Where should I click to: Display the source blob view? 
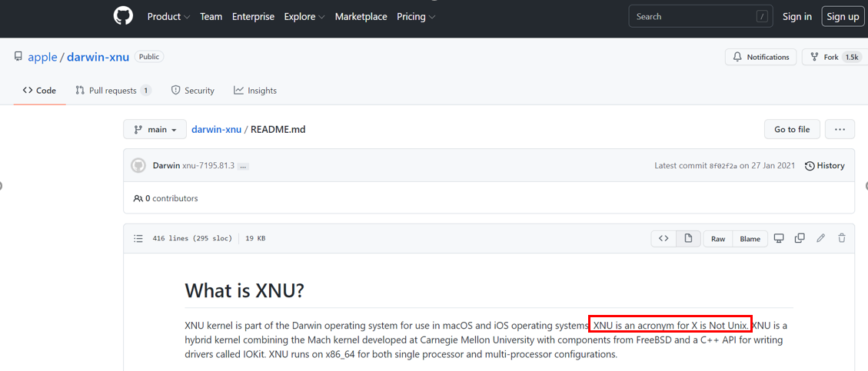pyautogui.click(x=663, y=238)
